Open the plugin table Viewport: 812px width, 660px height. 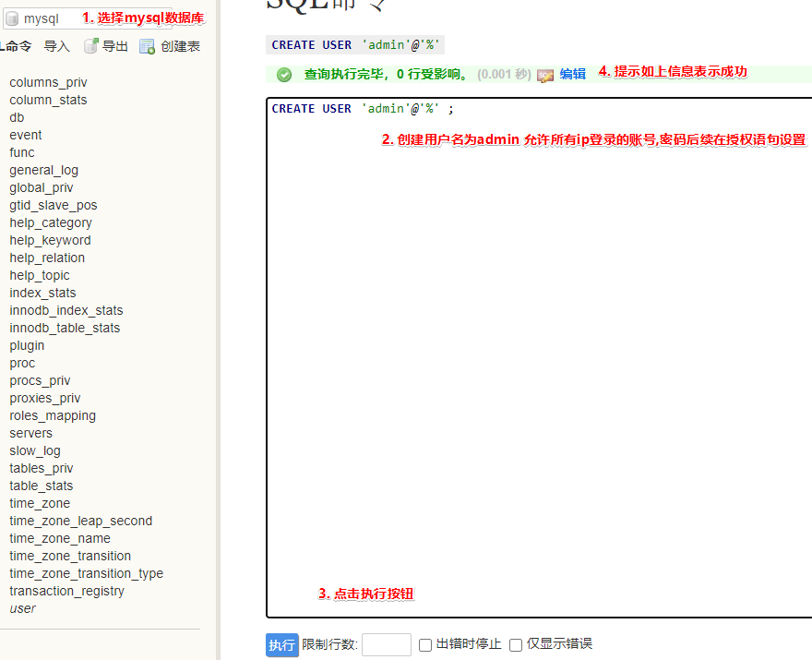[x=27, y=346]
